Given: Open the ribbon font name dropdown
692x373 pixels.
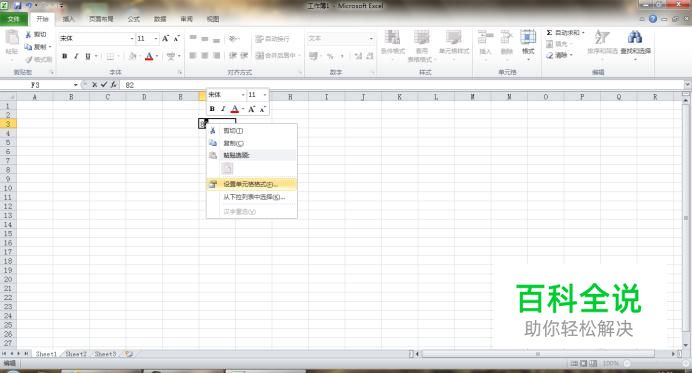Looking at the screenshot, I should (x=132, y=39).
